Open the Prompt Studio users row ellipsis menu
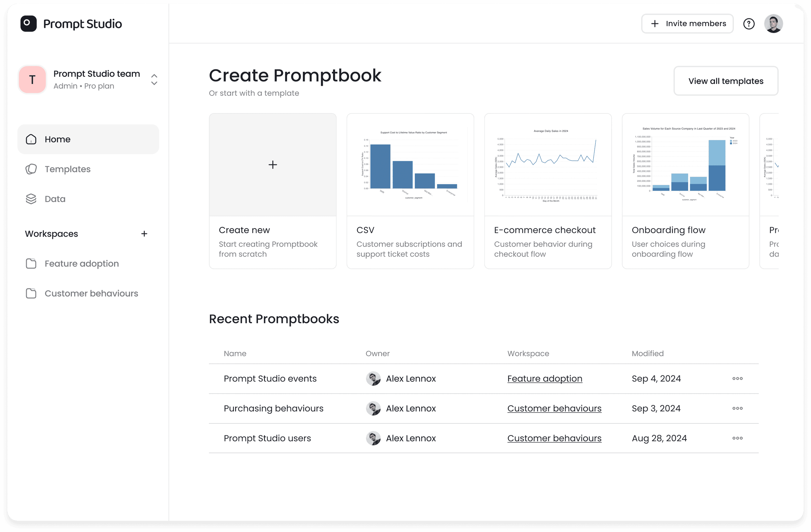This screenshot has height=532, width=811. pyautogui.click(x=737, y=438)
